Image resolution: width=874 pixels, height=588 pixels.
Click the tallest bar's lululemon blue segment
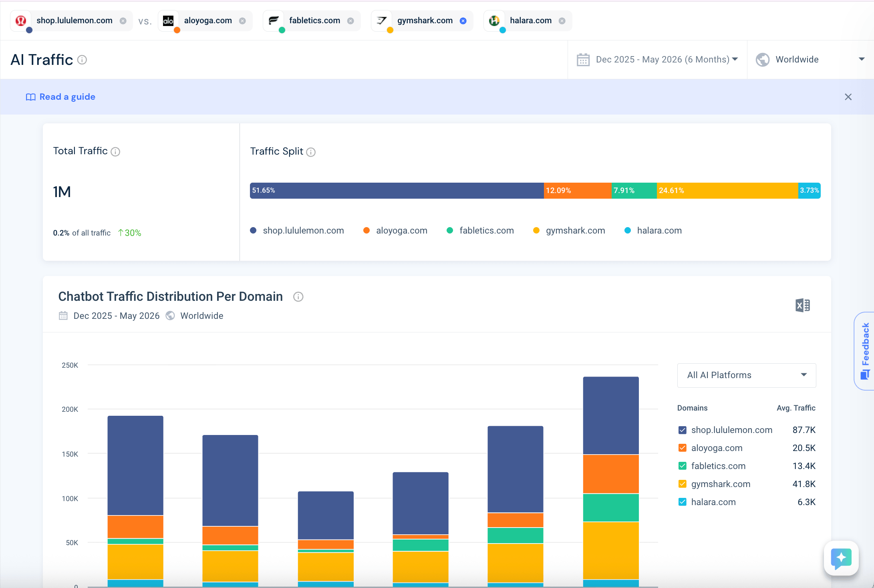click(x=611, y=415)
